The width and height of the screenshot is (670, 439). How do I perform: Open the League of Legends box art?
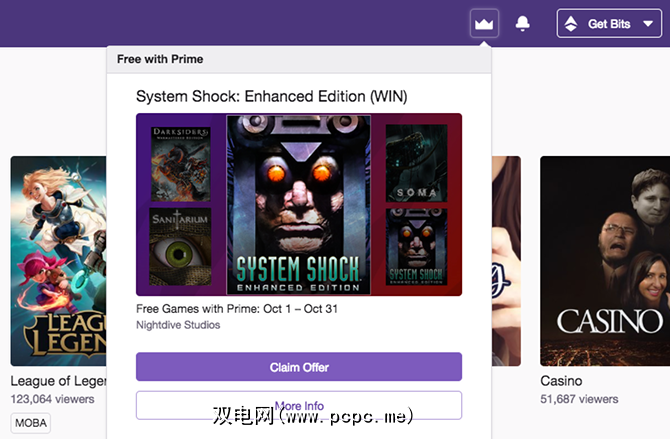pyautogui.click(x=59, y=261)
